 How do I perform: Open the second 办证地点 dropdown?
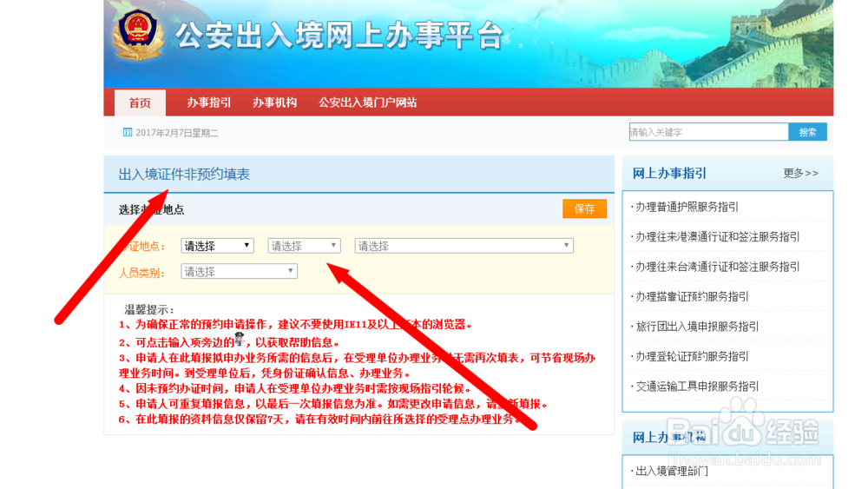(304, 246)
